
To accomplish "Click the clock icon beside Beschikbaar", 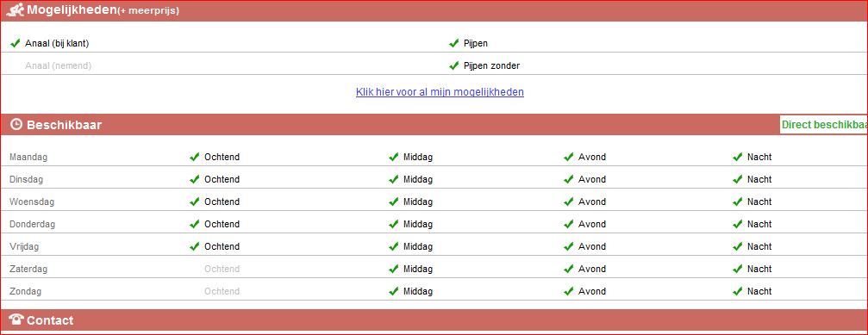I will click(x=16, y=124).
